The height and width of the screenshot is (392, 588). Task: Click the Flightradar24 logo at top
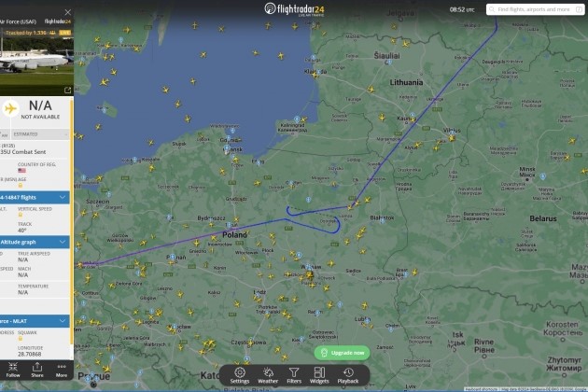(x=294, y=9)
